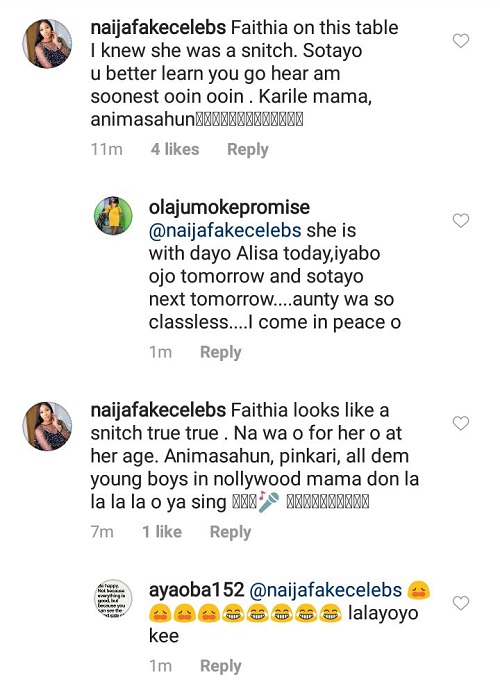This screenshot has height=686, width=500.
Task: Follow @naijafakecelebs mention in olajumokepromise's reply
Action: [x=225, y=231]
